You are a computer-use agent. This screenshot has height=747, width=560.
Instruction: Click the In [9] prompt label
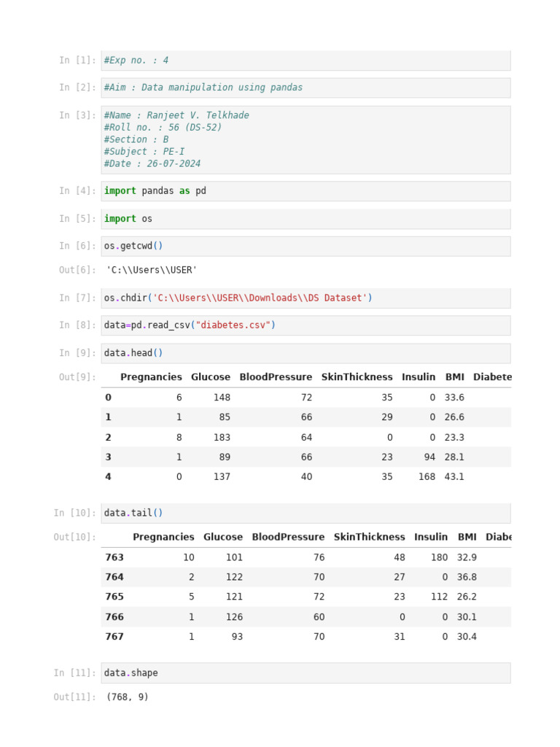(77, 353)
